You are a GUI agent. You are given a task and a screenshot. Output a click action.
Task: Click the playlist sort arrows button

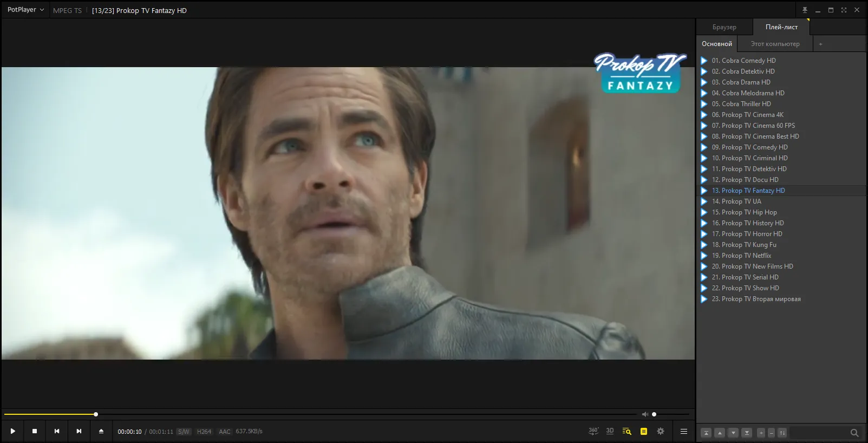click(x=782, y=433)
